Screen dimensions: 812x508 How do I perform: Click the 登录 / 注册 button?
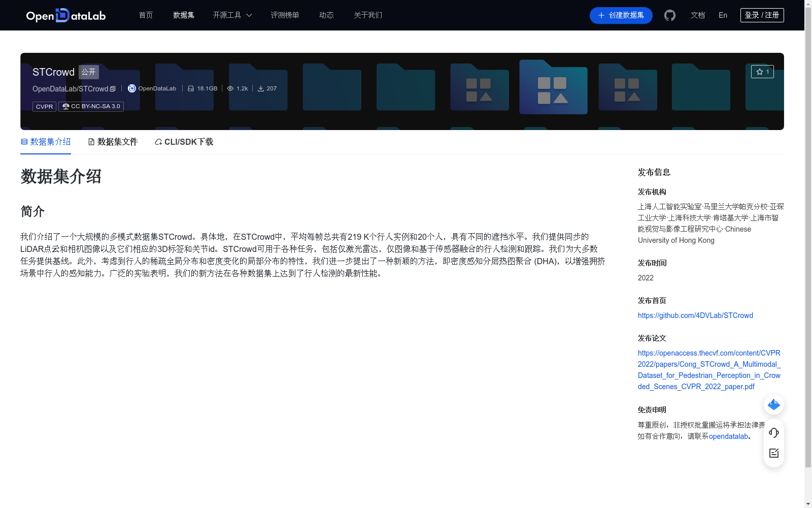[x=762, y=15]
